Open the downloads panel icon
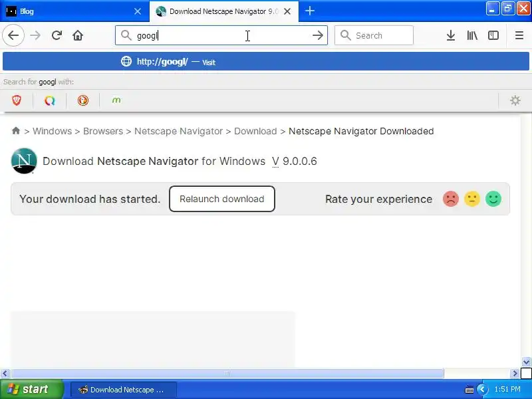 point(451,35)
